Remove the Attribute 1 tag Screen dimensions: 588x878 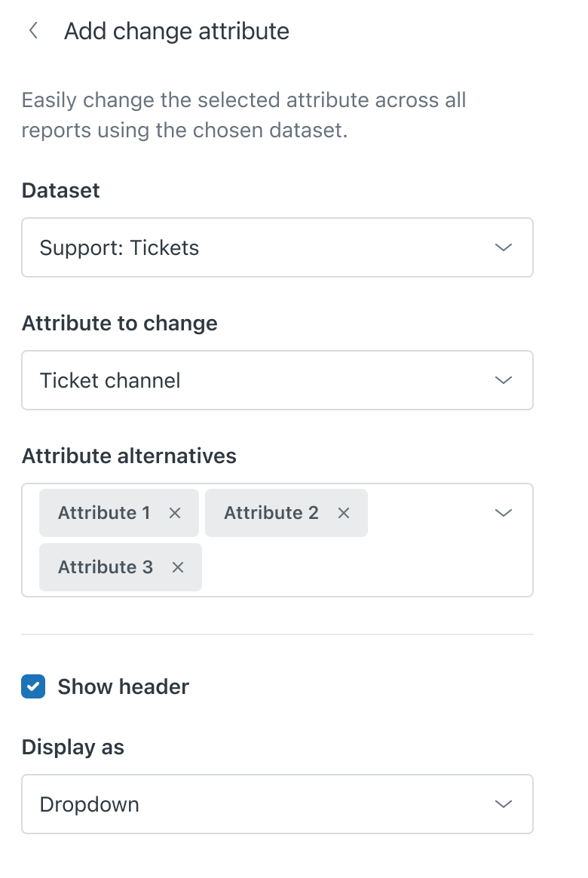(175, 513)
